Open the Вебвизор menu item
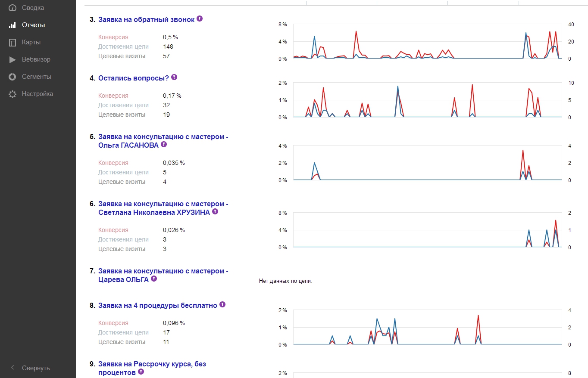 coord(36,59)
